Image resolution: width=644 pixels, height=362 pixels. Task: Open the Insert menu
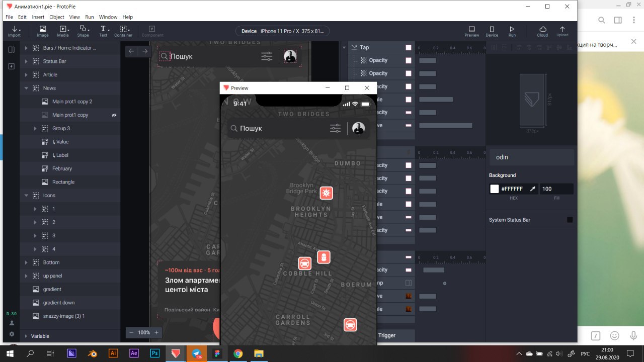click(38, 17)
